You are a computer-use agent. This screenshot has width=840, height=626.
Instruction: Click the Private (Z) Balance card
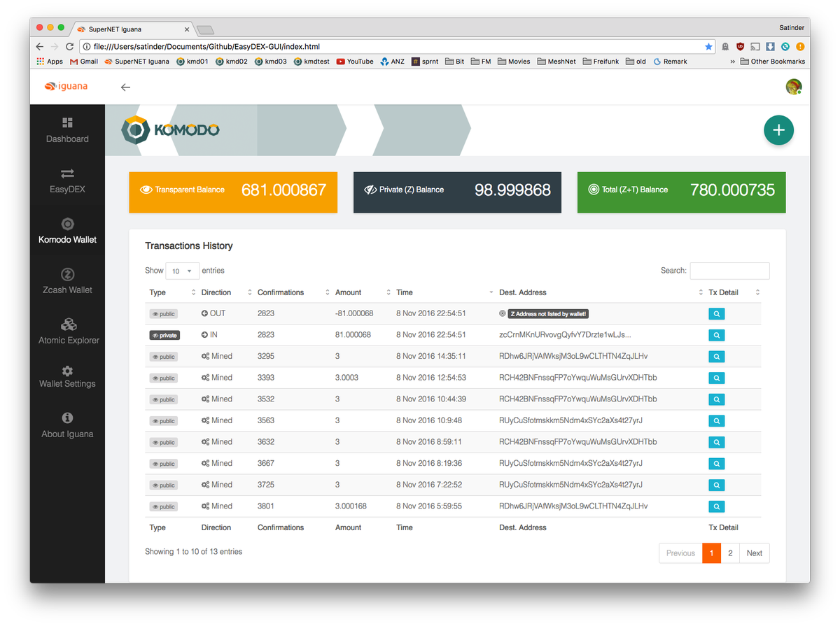click(457, 192)
